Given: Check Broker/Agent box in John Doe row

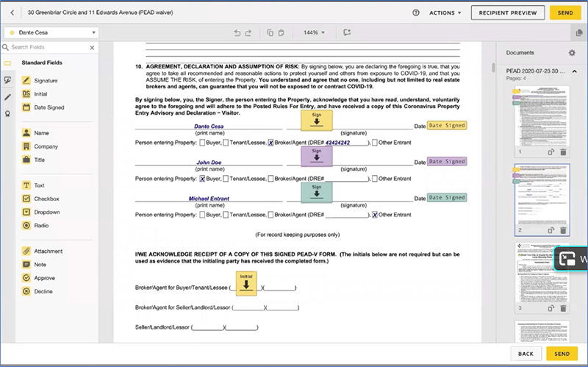Looking at the screenshot, I should [270, 179].
